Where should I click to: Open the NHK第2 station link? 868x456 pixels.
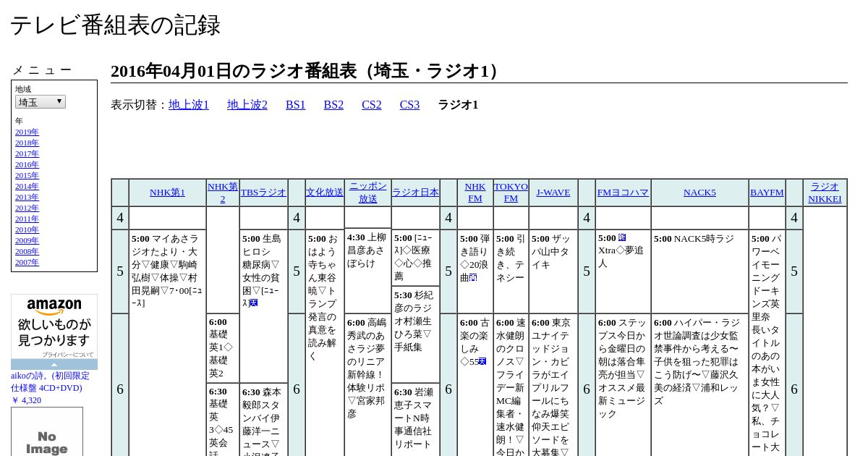[x=223, y=193]
